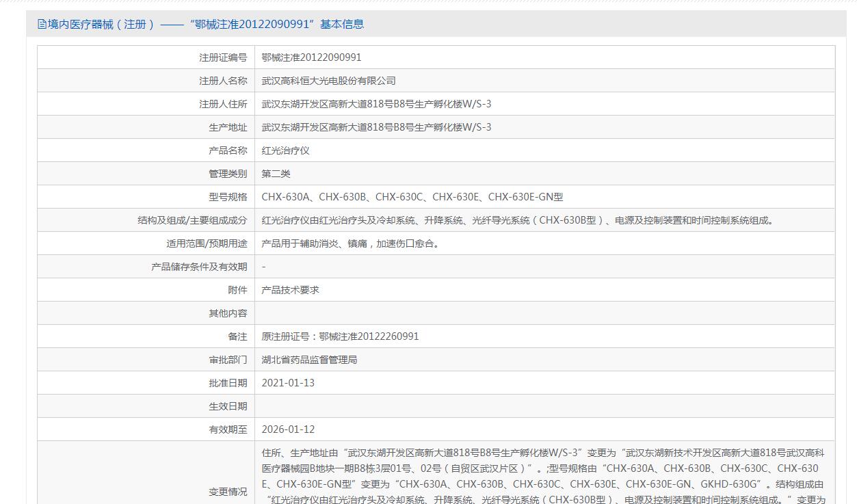Click the address value in the 生产地址 row

(376, 127)
